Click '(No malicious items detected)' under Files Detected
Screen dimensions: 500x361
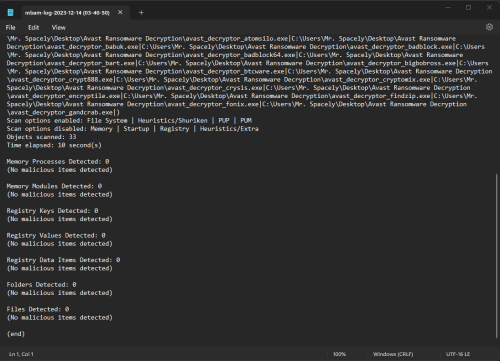pyautogui.click(x=60, y=318)
